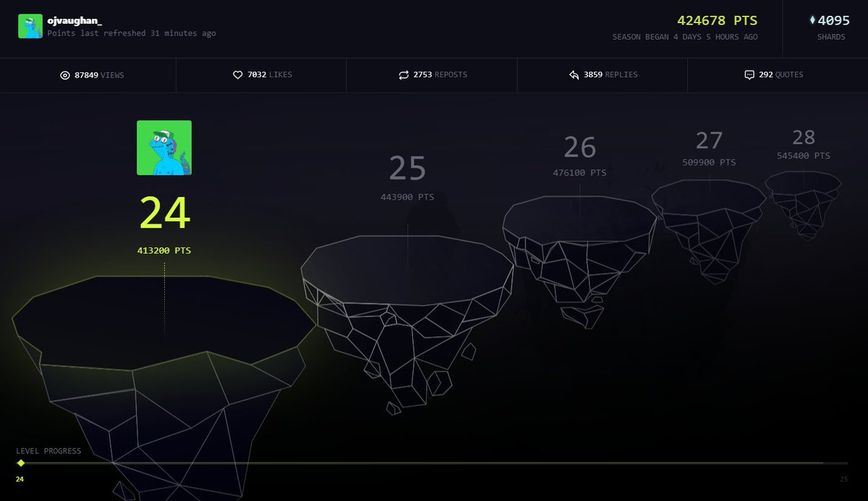
Task: Click the repost arrows icon
Action: click(404, 74)
